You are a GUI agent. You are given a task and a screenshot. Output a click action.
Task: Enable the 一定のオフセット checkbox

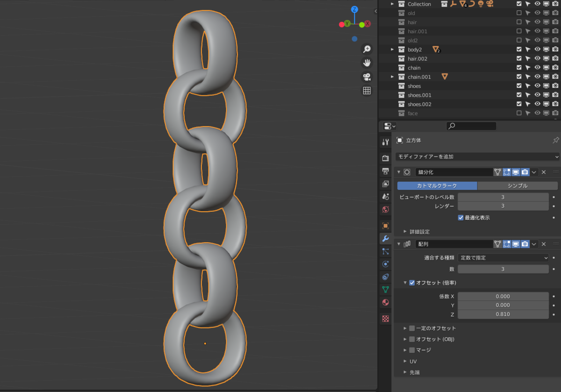click(x=412, y=328)
